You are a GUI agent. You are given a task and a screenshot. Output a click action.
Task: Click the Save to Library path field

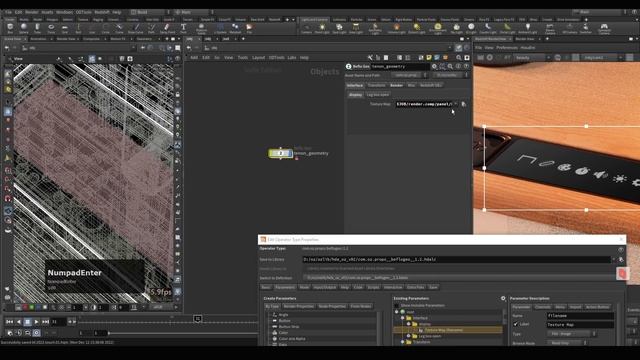click(x=456, y=259)
